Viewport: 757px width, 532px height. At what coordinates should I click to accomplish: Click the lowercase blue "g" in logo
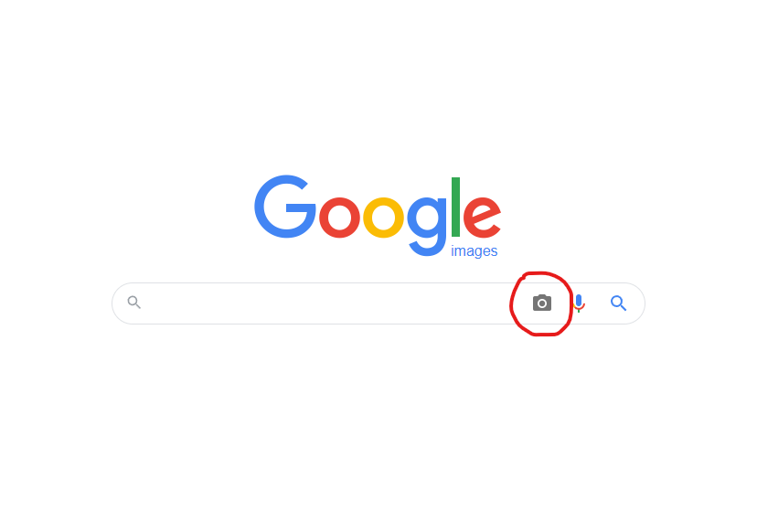(x=427, y=226)
